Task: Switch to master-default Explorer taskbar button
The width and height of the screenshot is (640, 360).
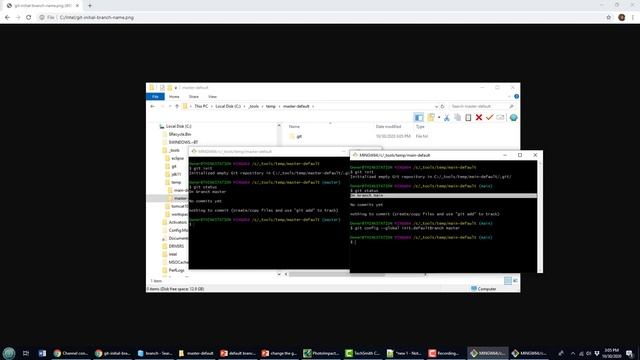Action: click(x=196, y=353)
